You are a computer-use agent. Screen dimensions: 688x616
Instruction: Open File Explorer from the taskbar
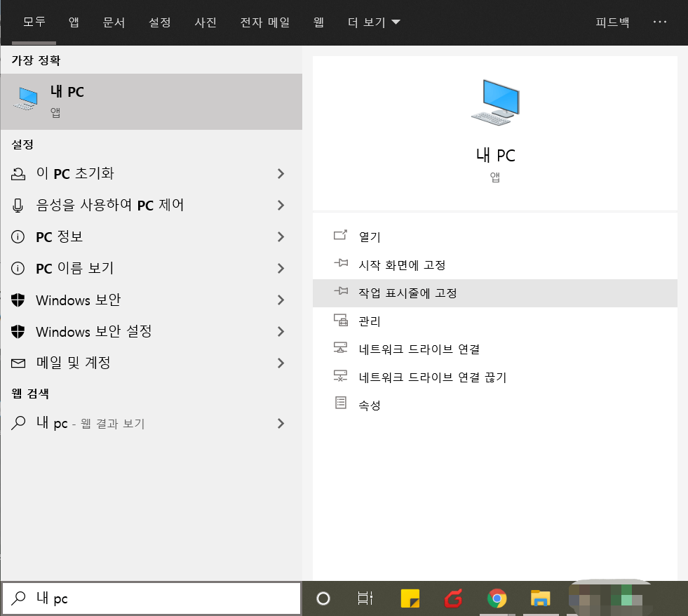click(539, 598)
